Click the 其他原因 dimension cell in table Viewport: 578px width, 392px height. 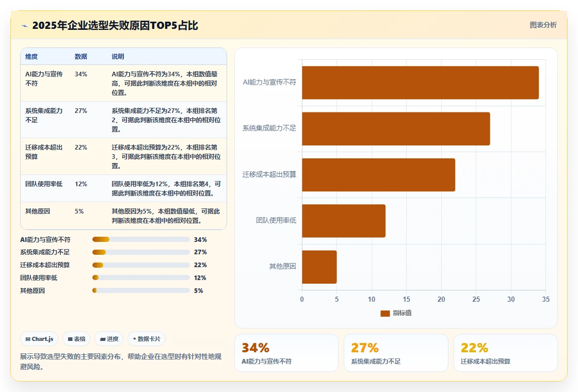[38, 211]
